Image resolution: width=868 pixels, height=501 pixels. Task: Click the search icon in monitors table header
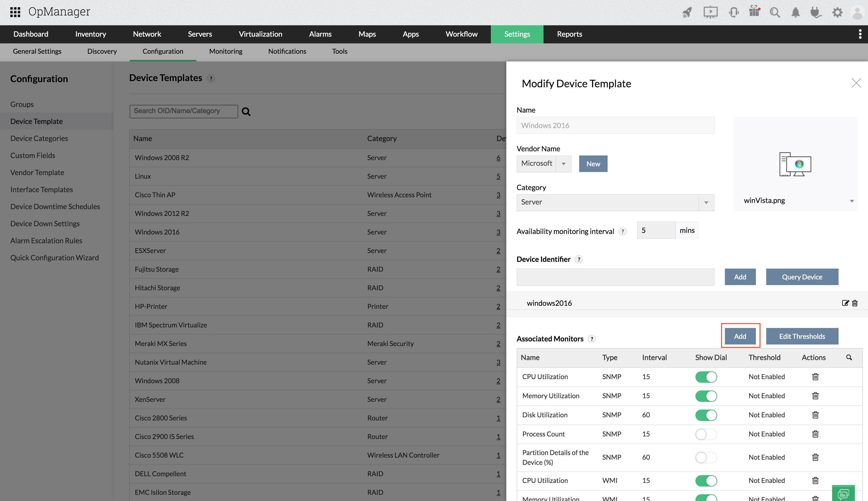[x=849, y=357]
